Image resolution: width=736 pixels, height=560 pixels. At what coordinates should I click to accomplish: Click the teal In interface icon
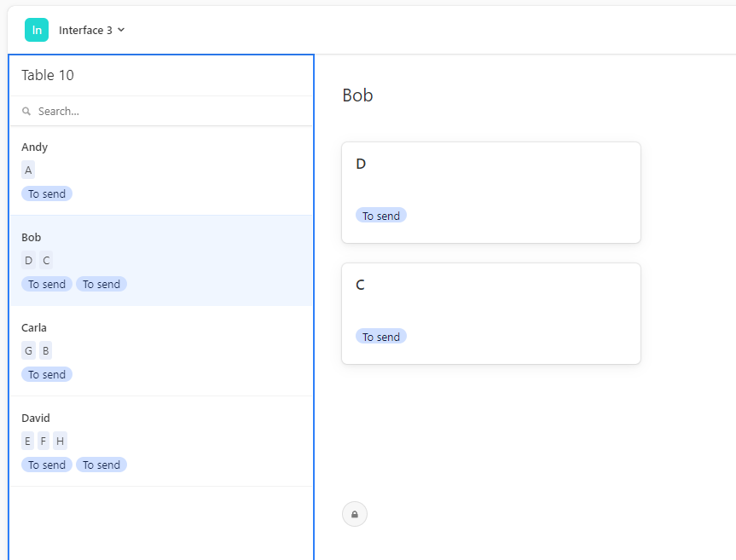(37, 30)
